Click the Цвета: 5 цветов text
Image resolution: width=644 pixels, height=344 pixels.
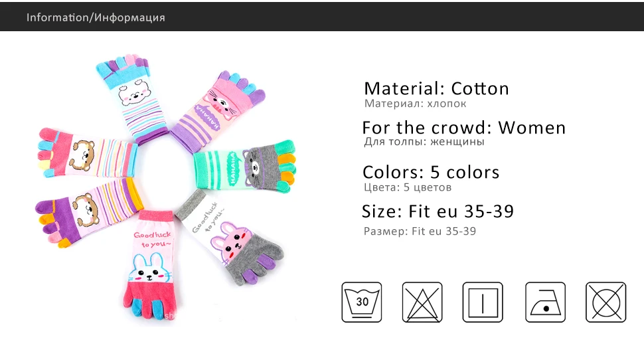coord(408,187)
